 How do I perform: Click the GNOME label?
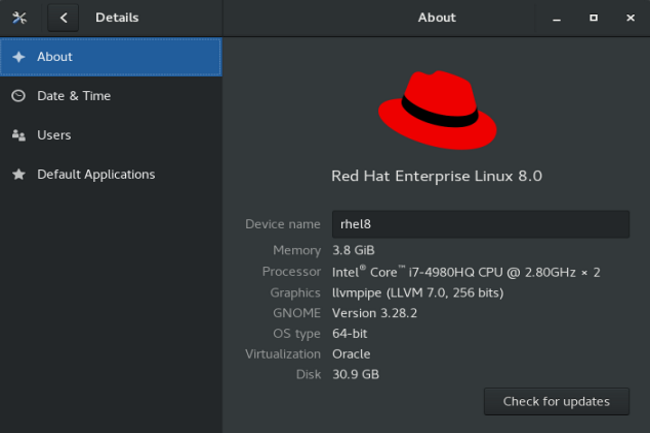[x=297, y=313]
